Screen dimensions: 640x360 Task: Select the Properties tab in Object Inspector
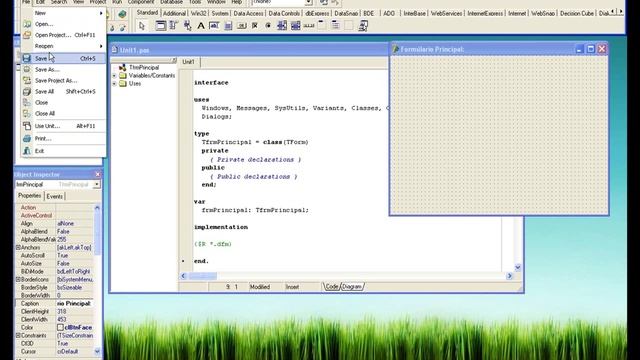(x=30, y=196)
